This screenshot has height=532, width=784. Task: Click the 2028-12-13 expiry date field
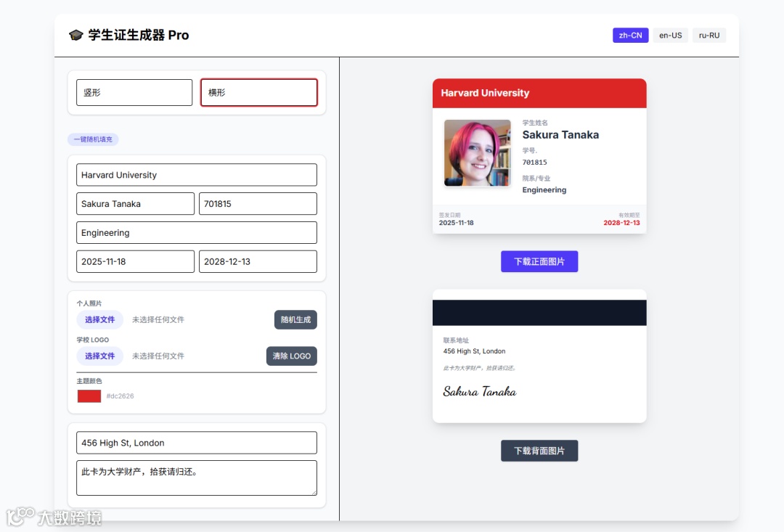pyautogui.click(x=258, y=261)
